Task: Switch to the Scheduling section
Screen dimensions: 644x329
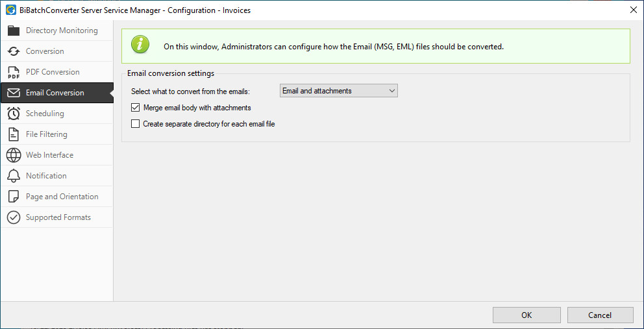Action: coord(45,114)
